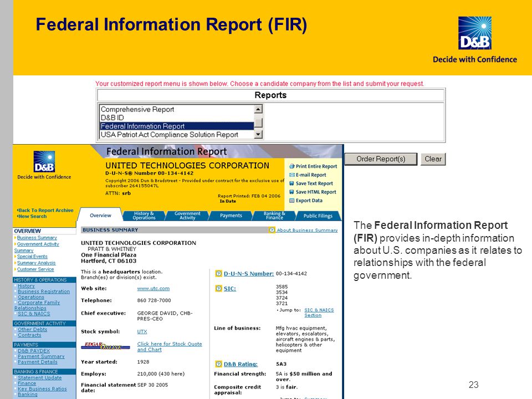Click the EDGAR Online logo
The height and width of the screenshot is (399, 532).
pos(105,346)
